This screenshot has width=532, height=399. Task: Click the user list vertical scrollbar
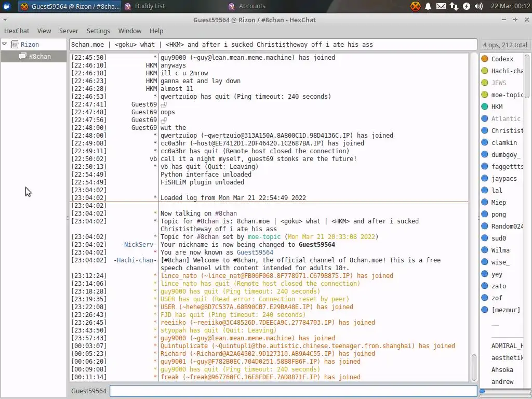[527, 76]
